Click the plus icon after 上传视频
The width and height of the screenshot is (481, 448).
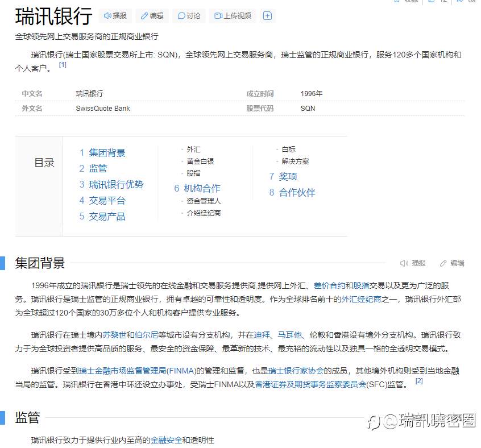(267, 16)
